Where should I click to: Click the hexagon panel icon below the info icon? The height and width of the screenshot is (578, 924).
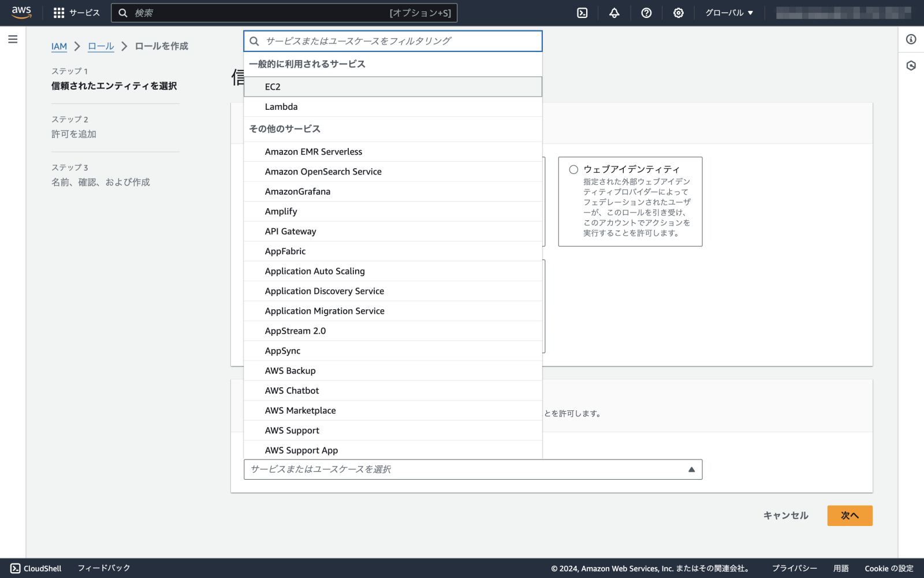click(x=911, y=65)
